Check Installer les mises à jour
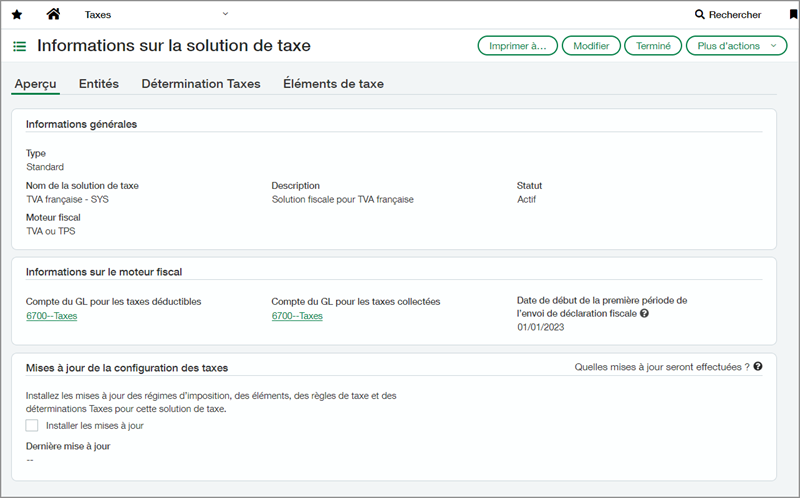The image size is (800, 498). click(x=32, y=426)
